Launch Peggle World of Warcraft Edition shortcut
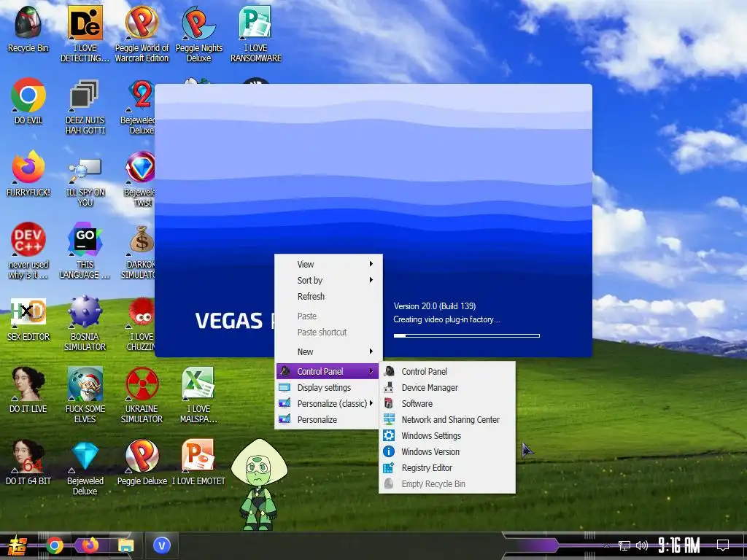Image resolution: width=747 pixels, height=560 pixels. click(142, 34)
